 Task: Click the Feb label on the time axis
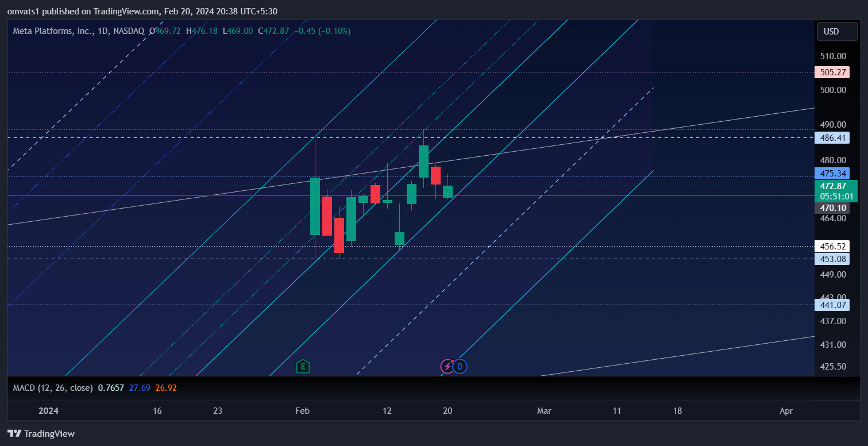click(x=302, y=411)
